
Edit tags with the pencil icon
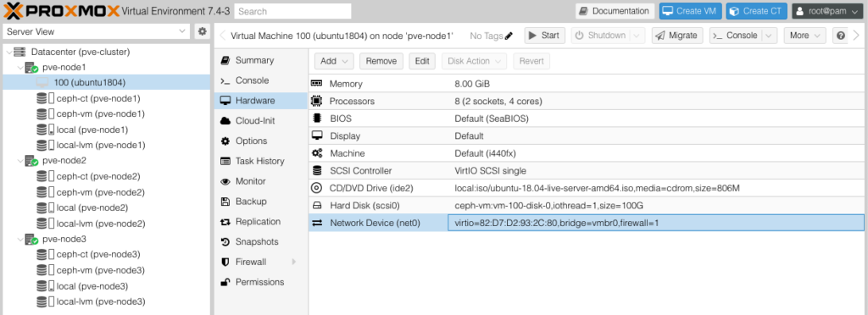pyautogui.click(x=509, y=36)
